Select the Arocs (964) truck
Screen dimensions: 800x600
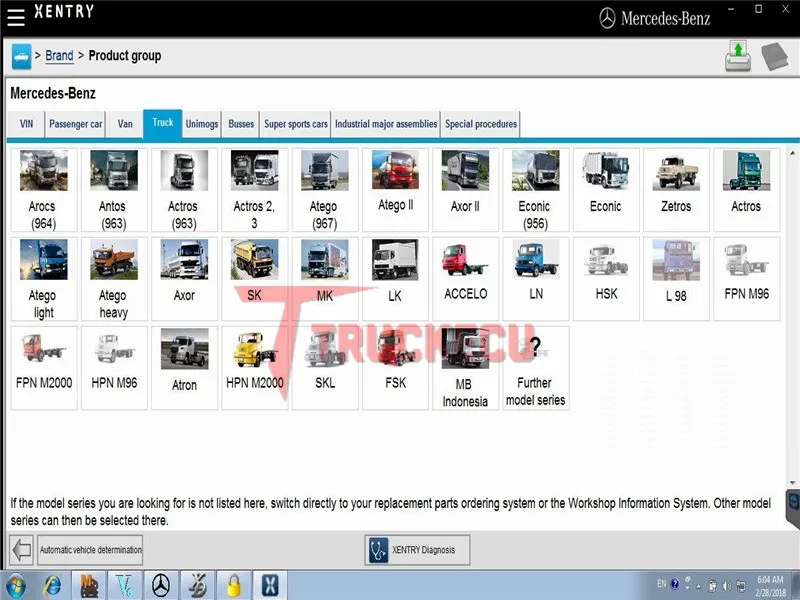point(44,190)
